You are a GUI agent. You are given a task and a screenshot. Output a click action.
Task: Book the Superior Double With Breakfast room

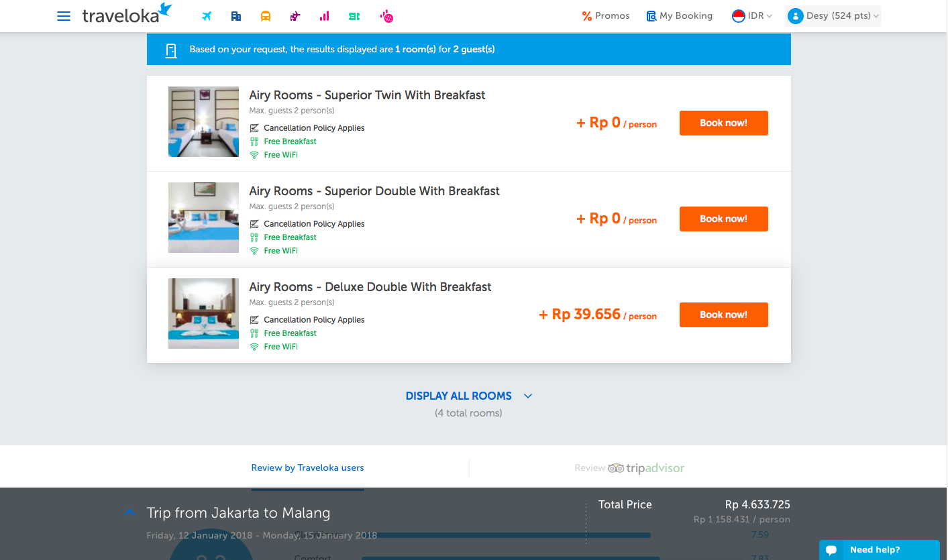(724, 219)
